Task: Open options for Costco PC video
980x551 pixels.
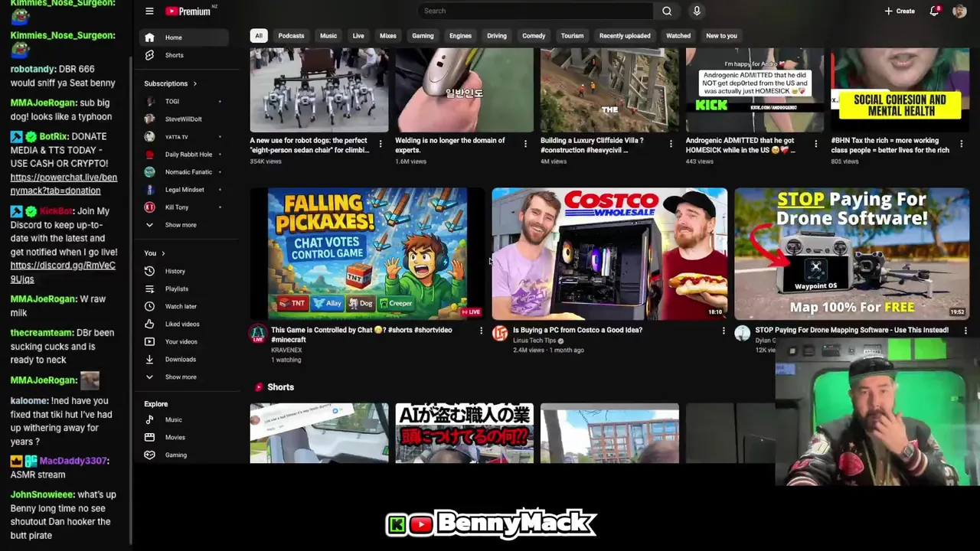Action: [x=724, y=331]
